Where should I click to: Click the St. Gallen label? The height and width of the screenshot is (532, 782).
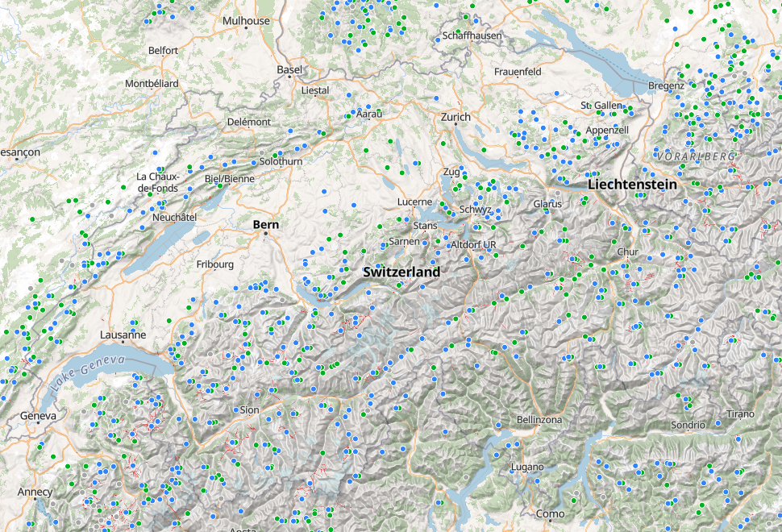pos(601,106)
